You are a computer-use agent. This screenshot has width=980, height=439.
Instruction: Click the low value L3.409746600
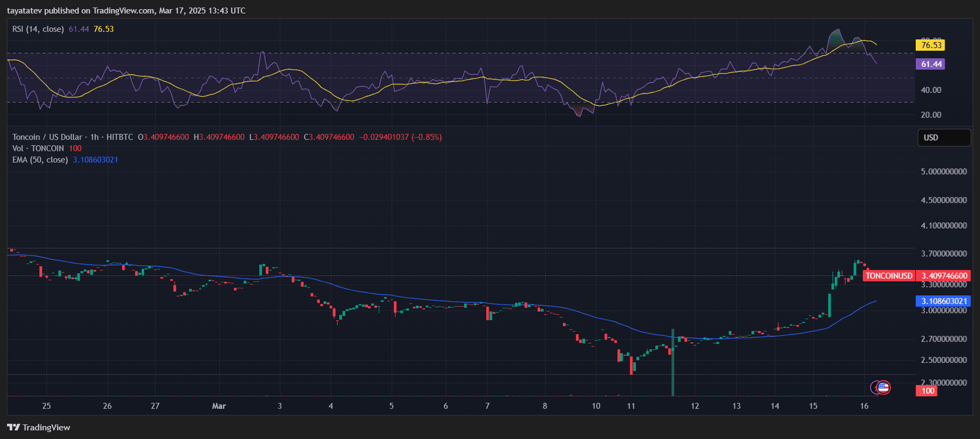click(274, 137)
